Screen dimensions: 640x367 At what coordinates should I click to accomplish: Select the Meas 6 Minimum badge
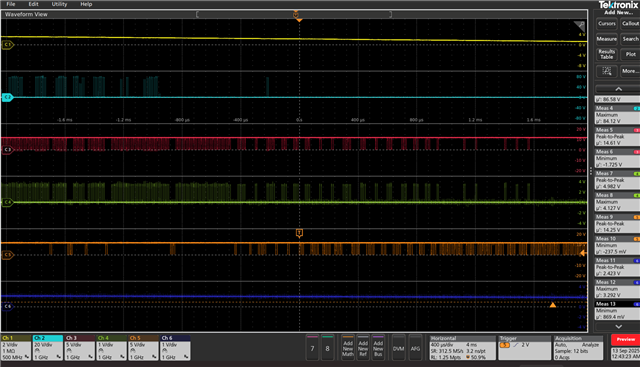(x=617, y=158)
